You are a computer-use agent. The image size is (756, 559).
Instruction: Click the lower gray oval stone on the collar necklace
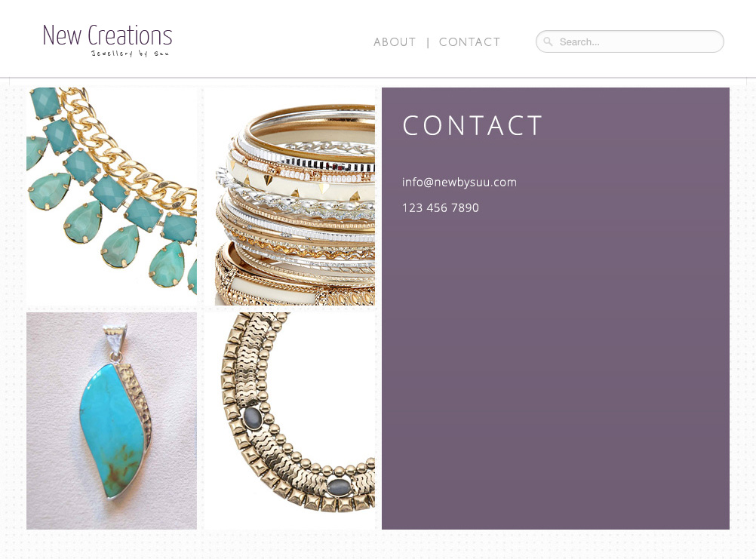pos(338,486)
